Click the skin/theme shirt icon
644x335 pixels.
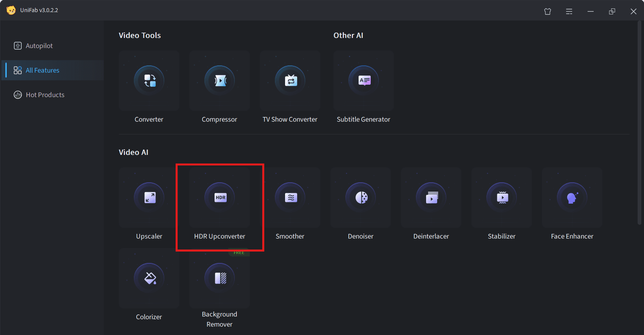[x=548, y=11]
